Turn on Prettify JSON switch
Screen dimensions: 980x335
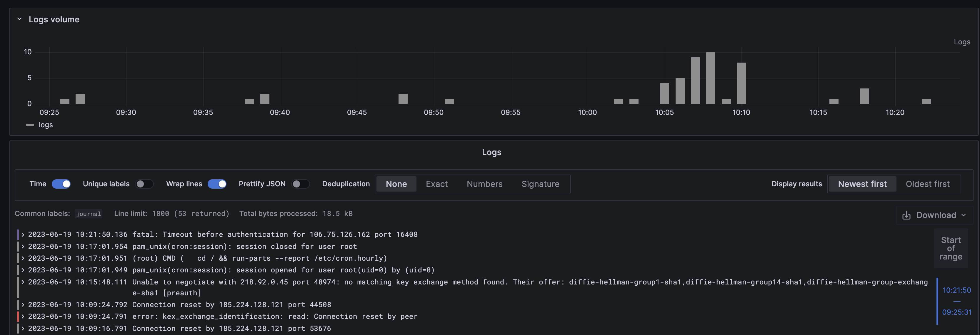click(x=300, y=184)
